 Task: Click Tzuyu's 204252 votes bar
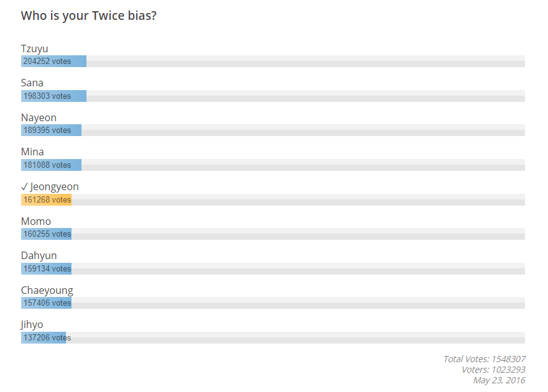tap(53, 62)
